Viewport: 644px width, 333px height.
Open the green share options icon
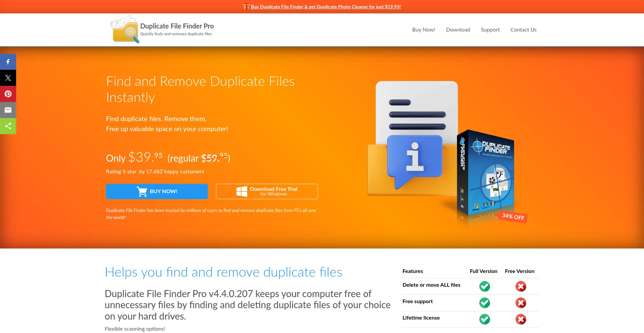pyautogui.click(x=8, y=126)
